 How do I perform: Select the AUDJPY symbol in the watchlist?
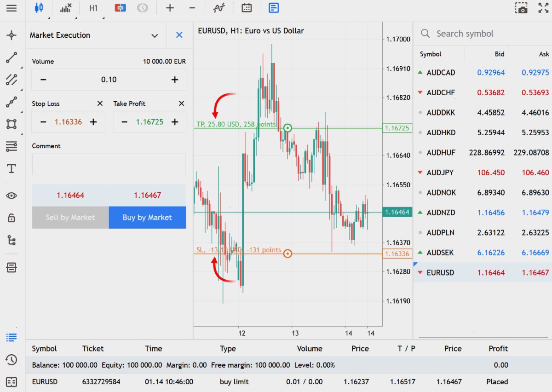pos(440,173)
